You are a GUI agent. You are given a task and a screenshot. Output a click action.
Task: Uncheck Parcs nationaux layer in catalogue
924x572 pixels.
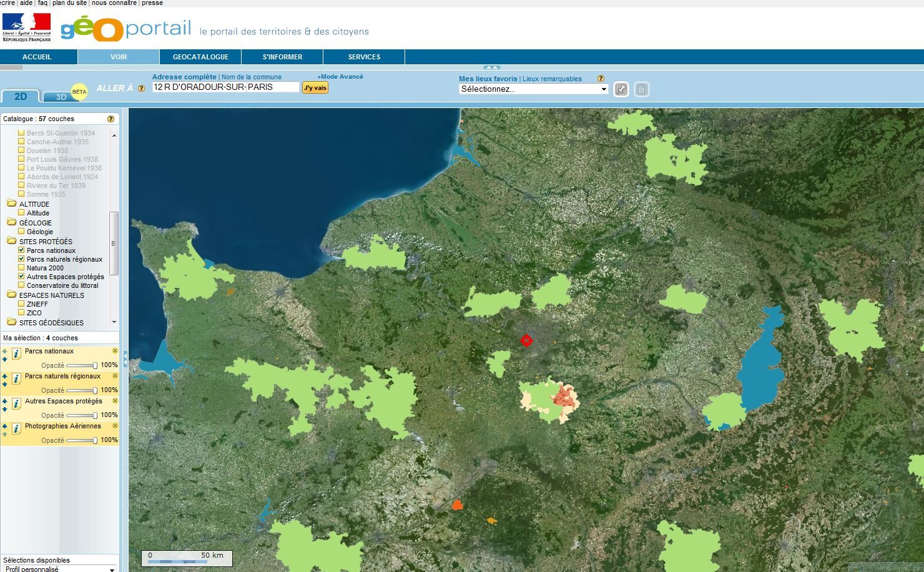pos(21,250)
